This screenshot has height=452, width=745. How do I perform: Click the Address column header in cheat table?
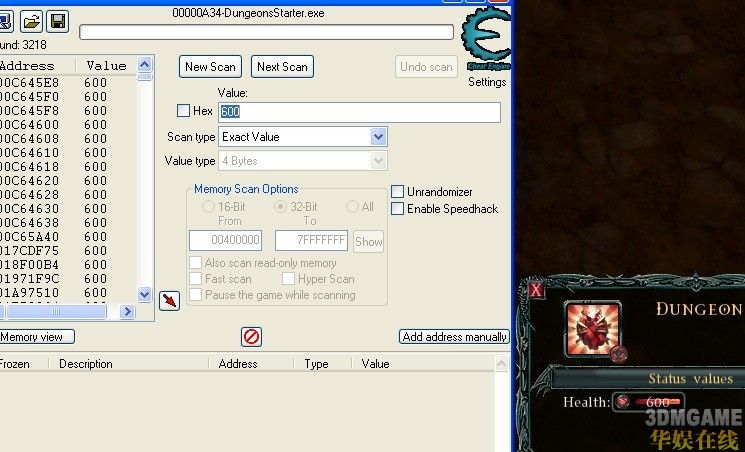pyautogui.click(x=238, y=364)
